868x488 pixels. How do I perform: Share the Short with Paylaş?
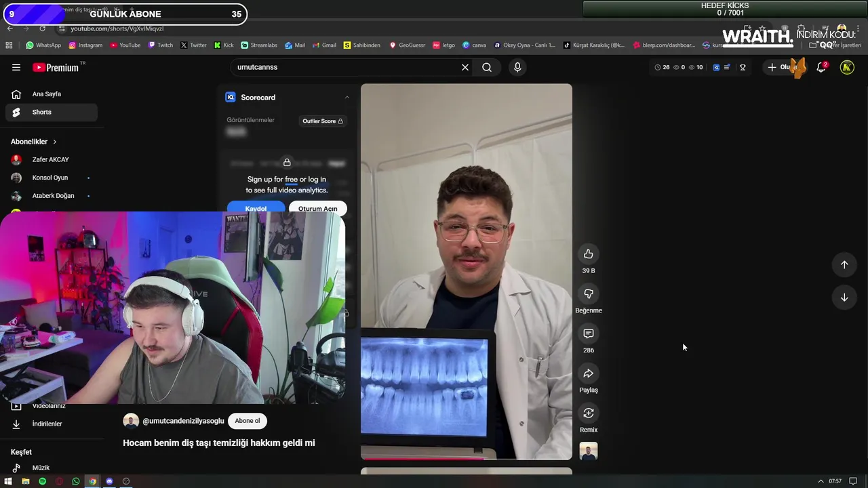click(x=589, y=373)
